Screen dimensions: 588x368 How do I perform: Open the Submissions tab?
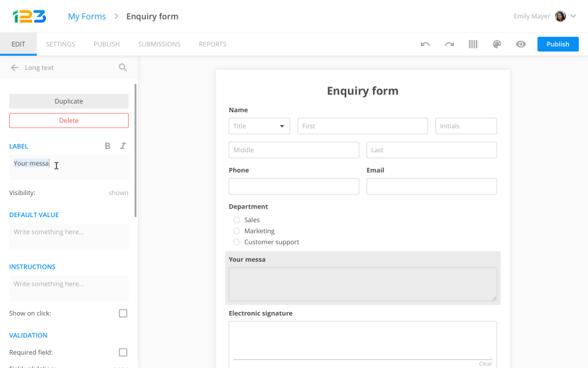coord(159,44)
